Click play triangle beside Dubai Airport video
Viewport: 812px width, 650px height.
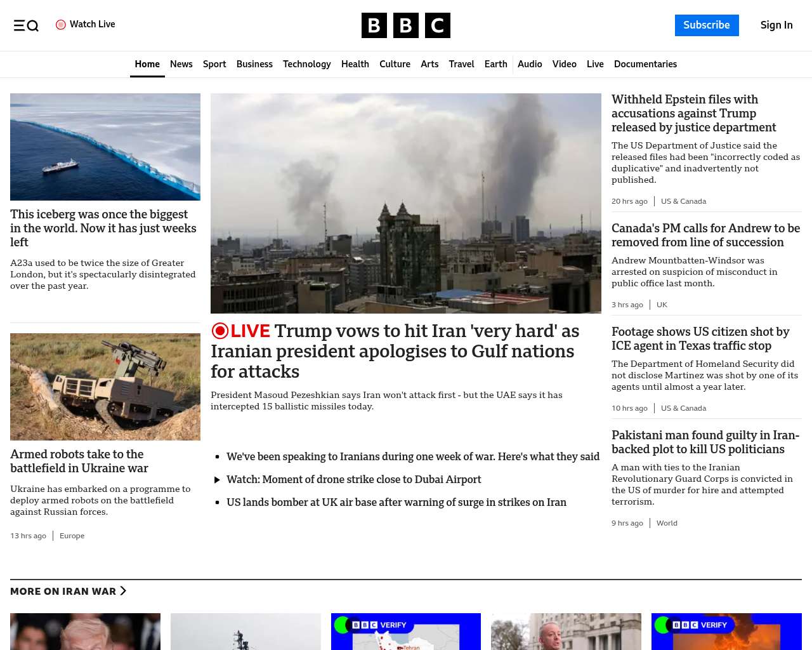(x=217, y=480)
